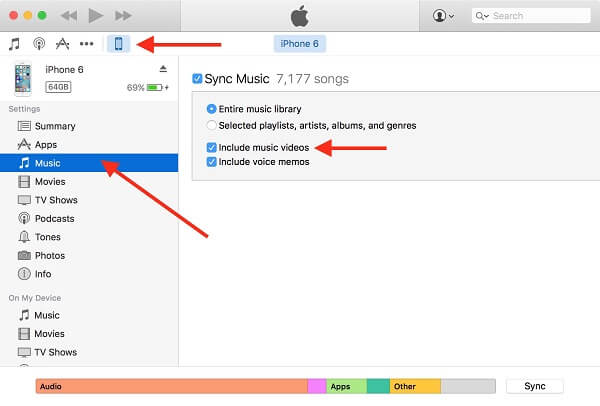Choose Selected playlists, artists, albums, and genres
The height and width of the screenshot is (406, 600).
[211, 125]
